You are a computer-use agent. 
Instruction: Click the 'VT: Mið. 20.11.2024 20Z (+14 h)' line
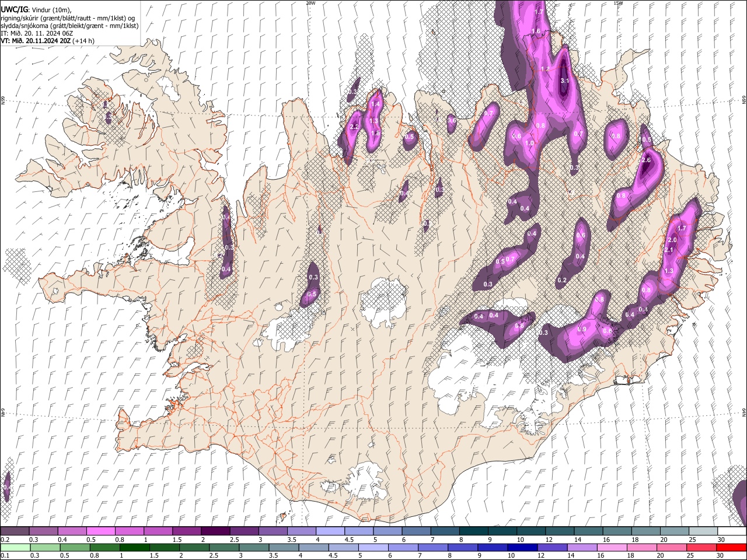[48, 41]
